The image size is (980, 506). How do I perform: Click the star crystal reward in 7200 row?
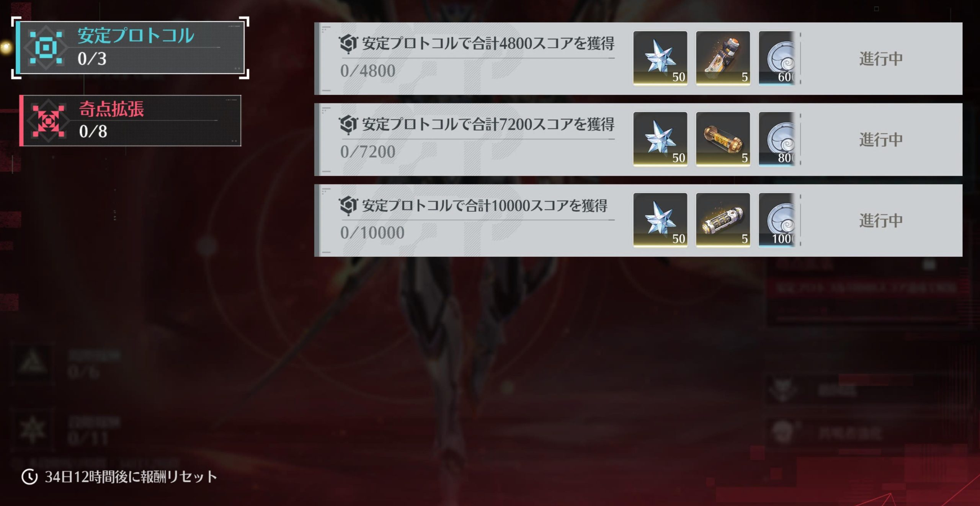pyautogui.click(x=660, y=139)
